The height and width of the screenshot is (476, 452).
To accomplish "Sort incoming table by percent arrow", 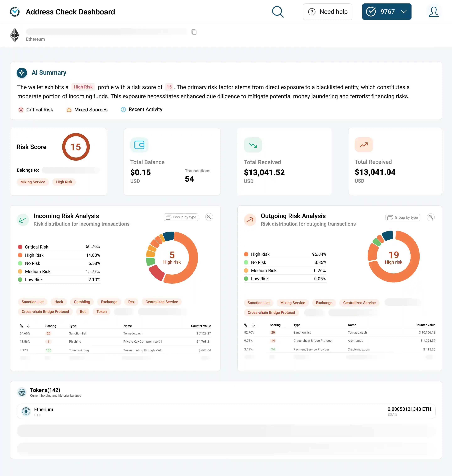I will pos(29,326).
